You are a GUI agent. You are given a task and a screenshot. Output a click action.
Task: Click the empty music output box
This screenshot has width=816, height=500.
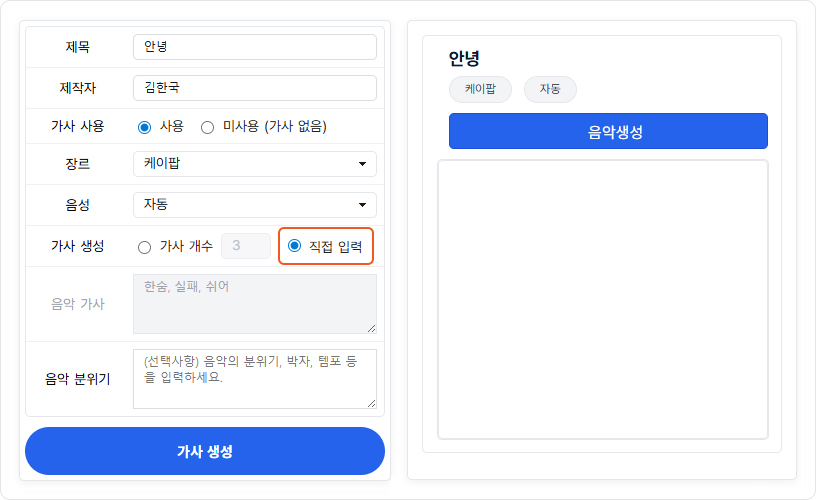603,299
